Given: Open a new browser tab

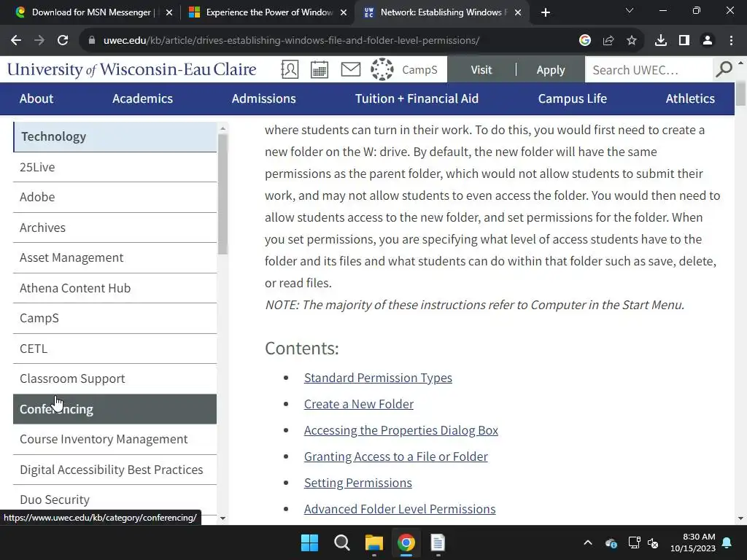Looking at the screenshot, I should tap(546, 12).
